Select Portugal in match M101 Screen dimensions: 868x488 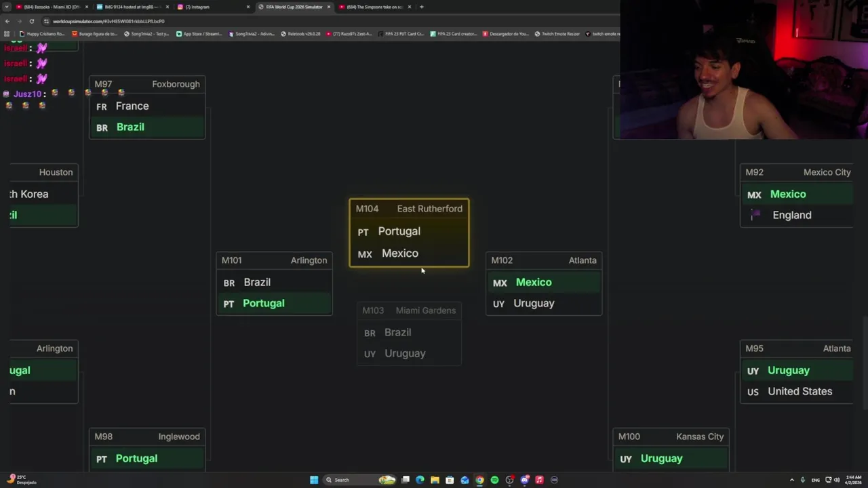[274, 303]
